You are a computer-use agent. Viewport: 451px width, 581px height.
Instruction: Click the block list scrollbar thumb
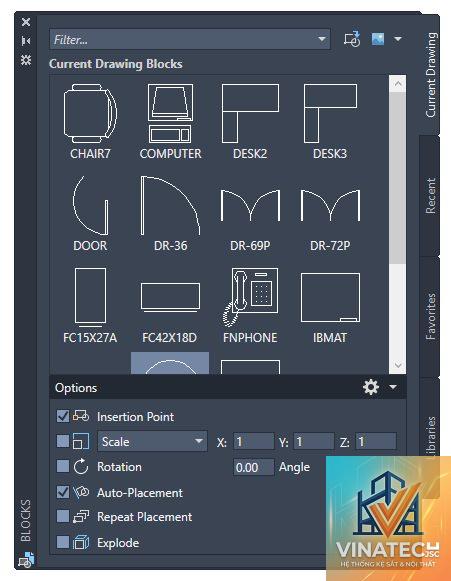pyautogui.click(x=398, y=178)
